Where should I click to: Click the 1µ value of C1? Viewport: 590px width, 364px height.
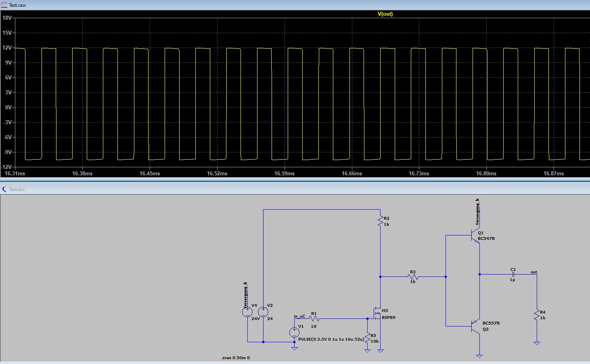point(513,280)
